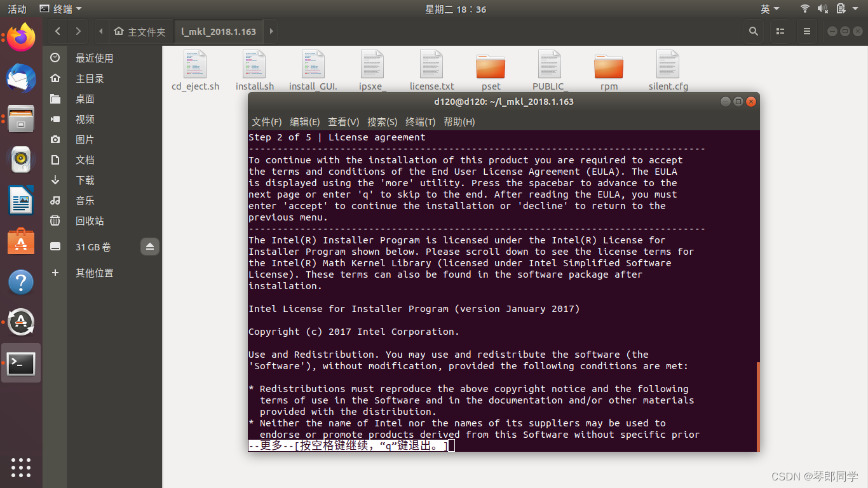Image resolution: width=868 pixels, height=488 pixels.
Task: Select l_mkl_2018.1.163 path segment
Action: pyautogui.click(x=219, y=31)
